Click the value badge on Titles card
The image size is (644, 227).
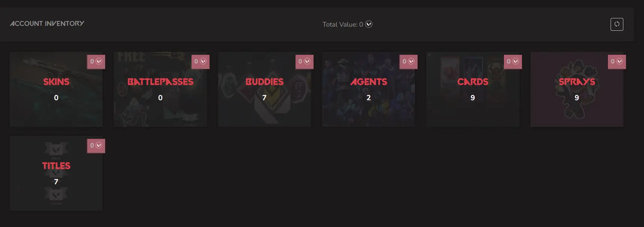click(x=96, y=146)
